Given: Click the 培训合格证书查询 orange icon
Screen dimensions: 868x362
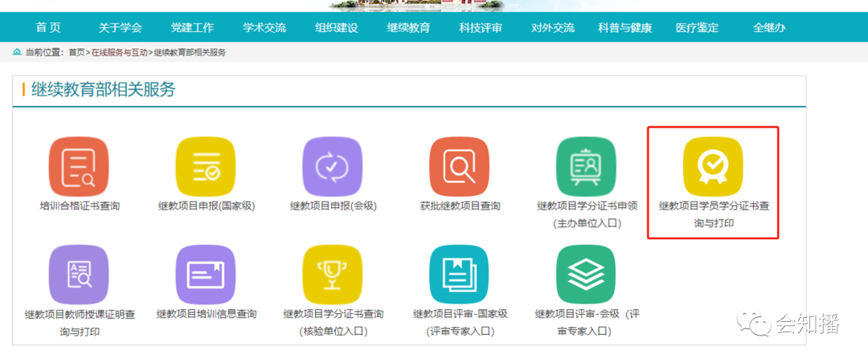Looking at the screenshot, I should 79,166.
